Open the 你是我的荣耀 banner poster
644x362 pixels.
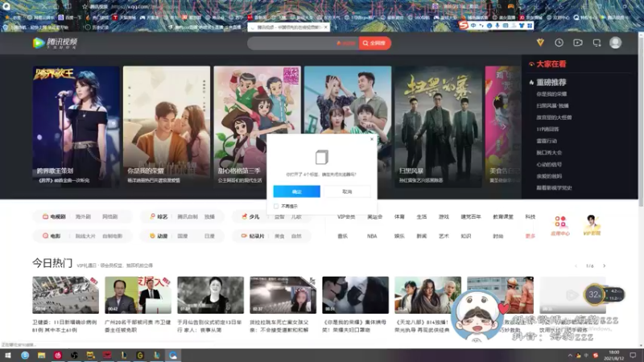167,127
